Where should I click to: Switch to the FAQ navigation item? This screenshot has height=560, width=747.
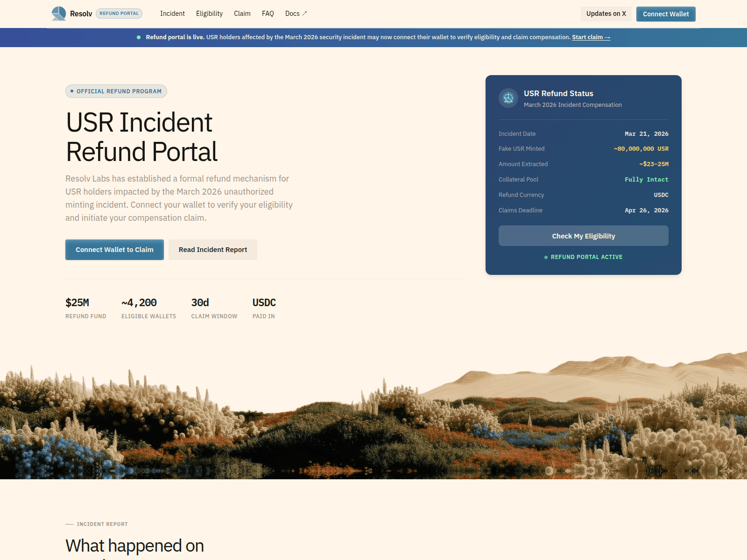(268, 14)
